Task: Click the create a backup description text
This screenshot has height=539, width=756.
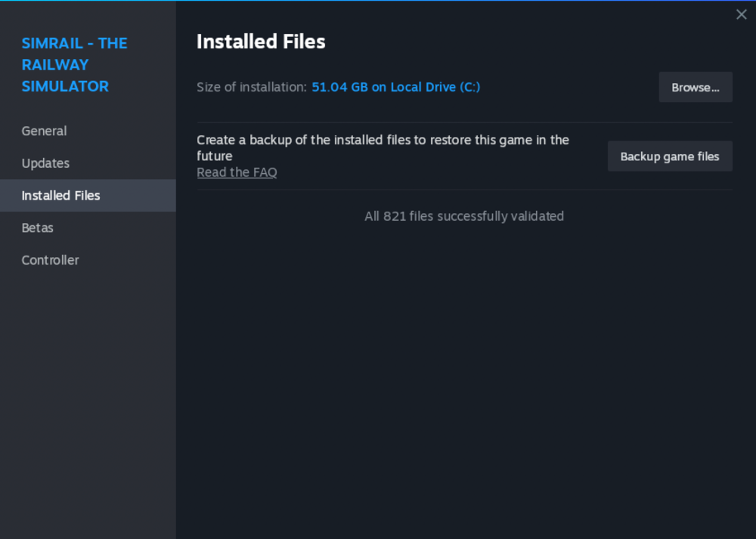Action: pos(383,147)
